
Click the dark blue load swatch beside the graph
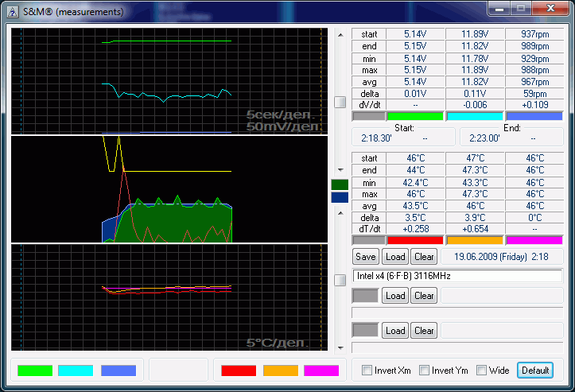click(x=340, y=197)
